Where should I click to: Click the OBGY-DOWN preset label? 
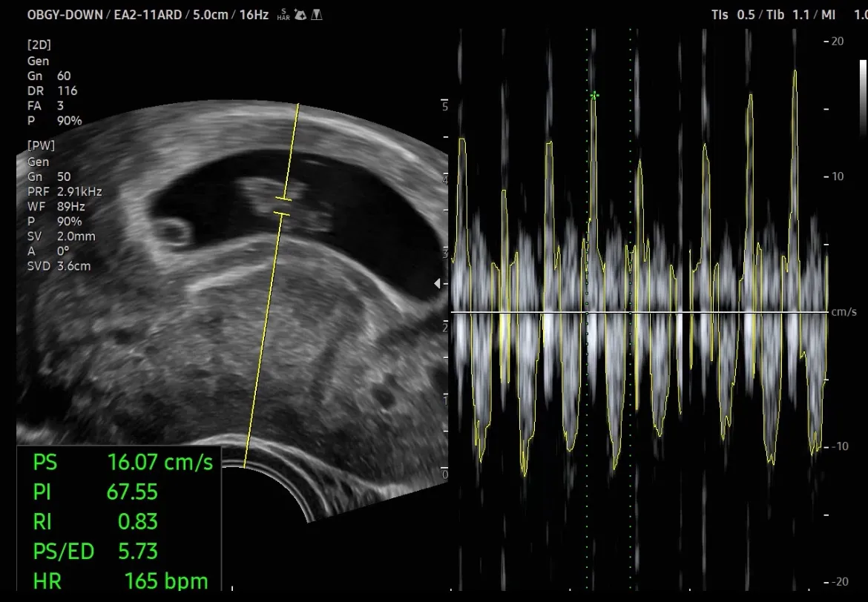[65, 15]
